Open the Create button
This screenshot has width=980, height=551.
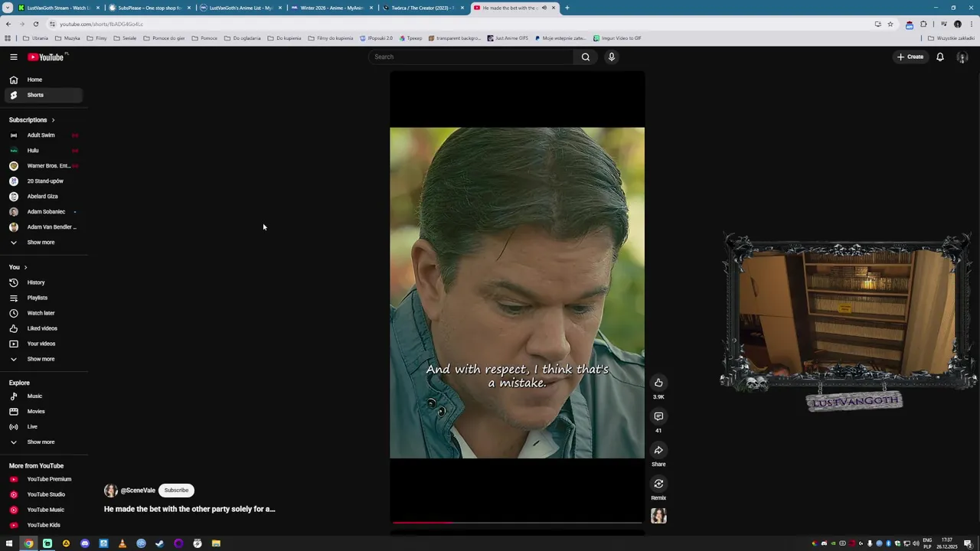(910, 57)
